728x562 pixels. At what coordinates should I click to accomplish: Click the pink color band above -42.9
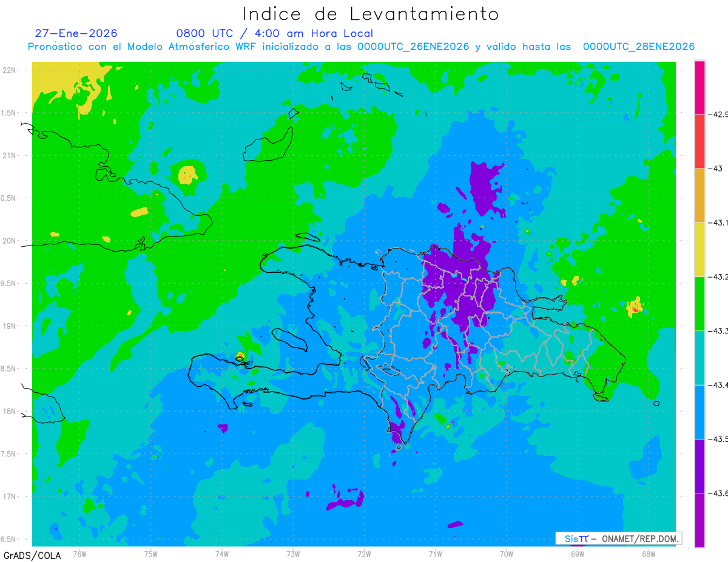(x=699, y=87)
